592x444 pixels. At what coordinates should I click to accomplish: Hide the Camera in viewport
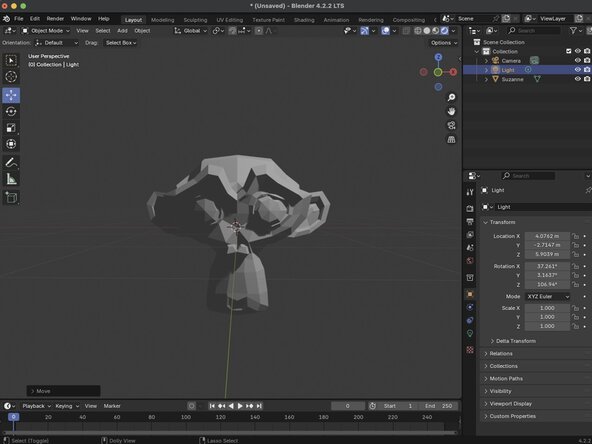[x=578, y=60]
